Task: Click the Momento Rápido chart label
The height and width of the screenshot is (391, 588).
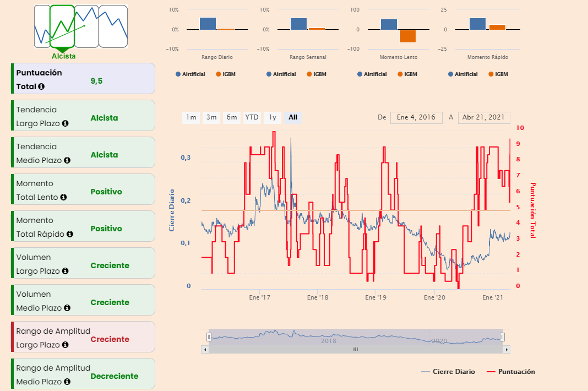Action: point(487,57)
